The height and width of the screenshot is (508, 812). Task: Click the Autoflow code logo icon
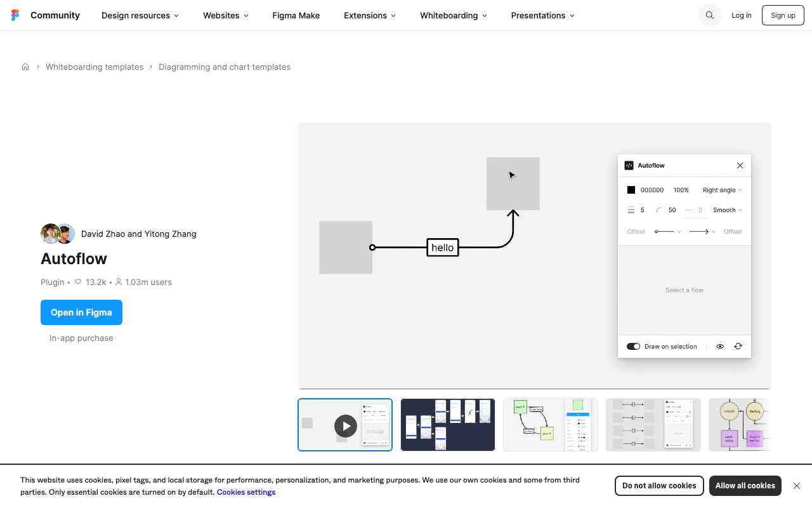tap(629, 166)
